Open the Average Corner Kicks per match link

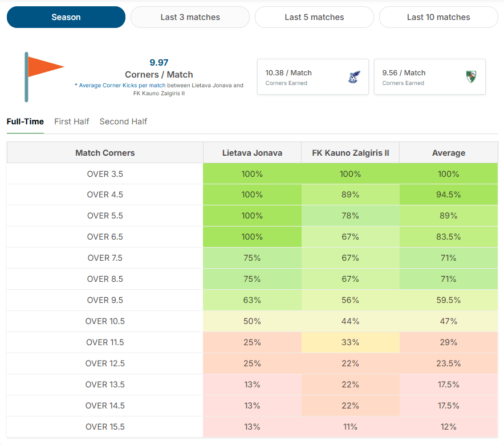coord(122,85)
